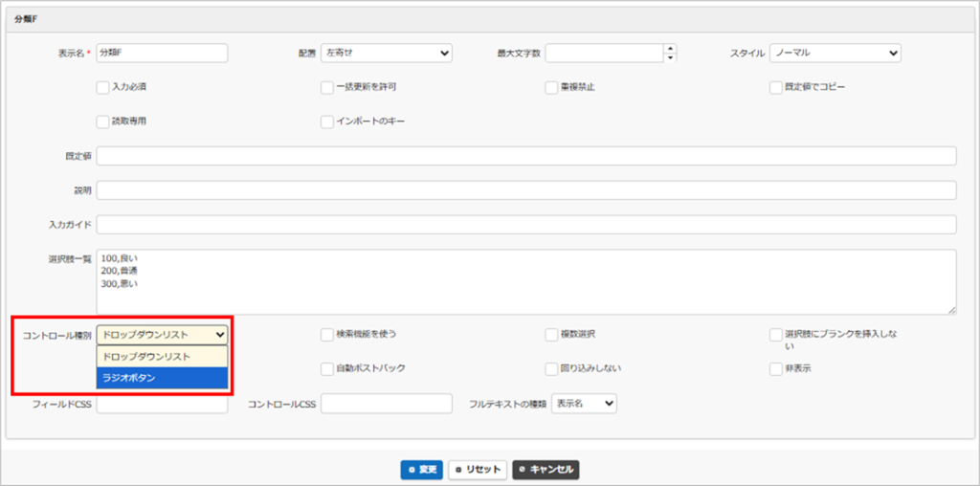Click the キャンセル (cancel) button
The width and height of the screenshot is (980, 486).
[546, 470]
